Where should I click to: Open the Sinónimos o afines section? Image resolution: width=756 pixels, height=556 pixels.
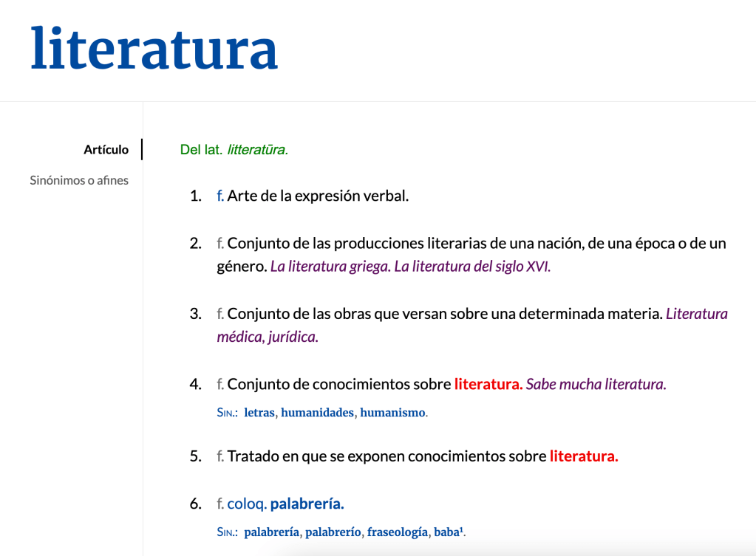click(x=79, y=180)
